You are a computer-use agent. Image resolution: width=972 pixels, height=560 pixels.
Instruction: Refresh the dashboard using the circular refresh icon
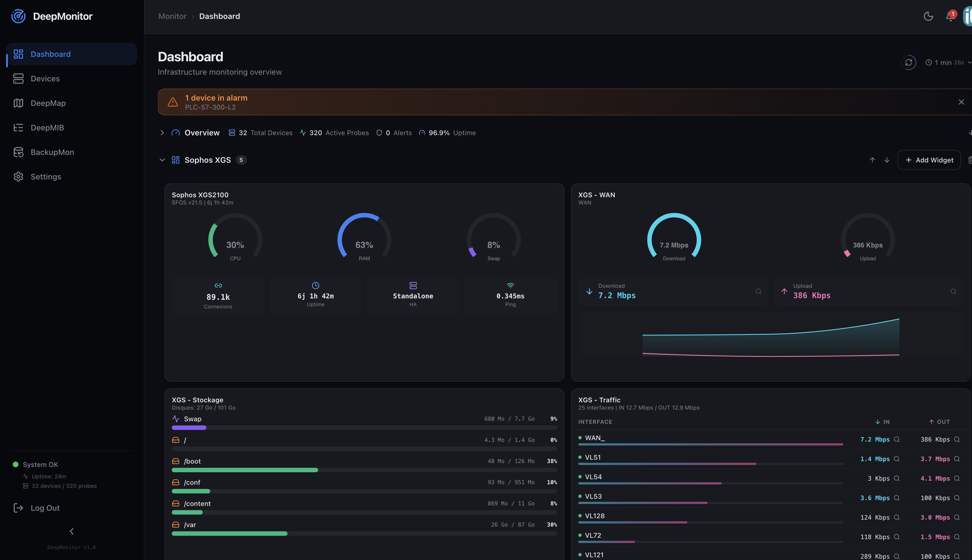point(909,62)
